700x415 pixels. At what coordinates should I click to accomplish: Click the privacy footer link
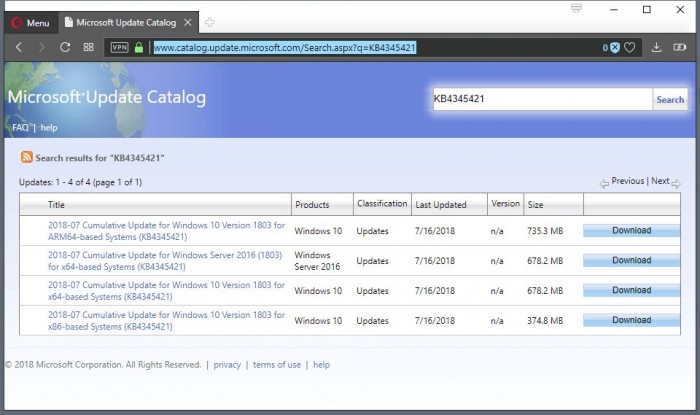point(227,365)
